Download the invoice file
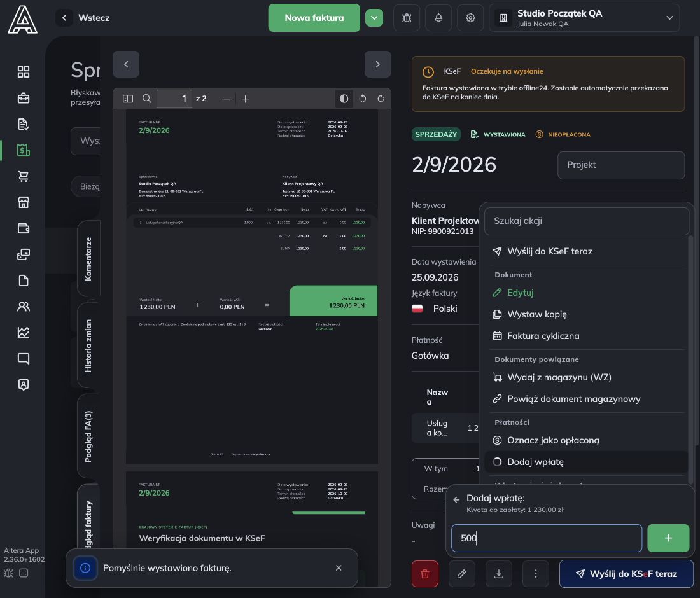This screenshot has width=700, height=598. point(499,574)
